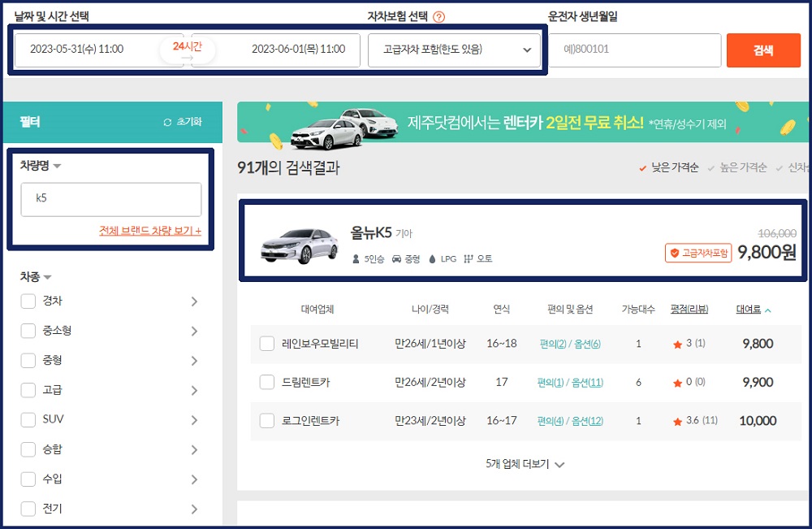This screenshot has width=812, height=529.
Task: Click the 만23세/2년이상 age requirement cell
Action: [x=430, y=421]
